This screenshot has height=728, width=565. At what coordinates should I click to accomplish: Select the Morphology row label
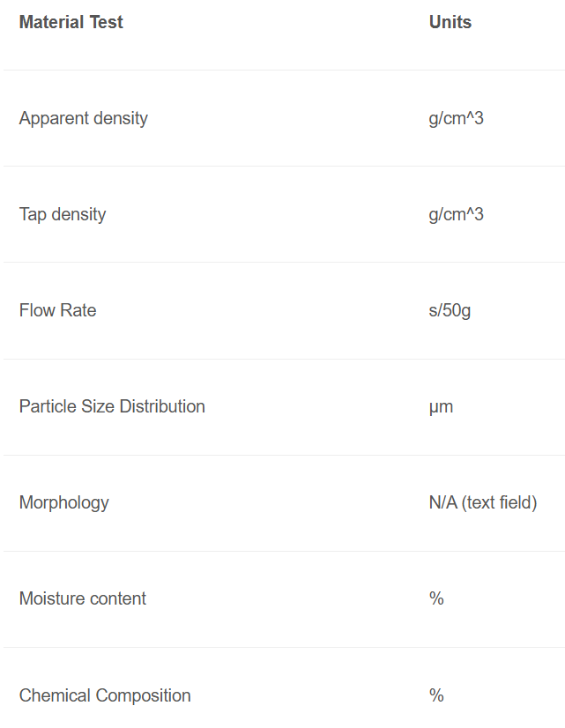(x=64, y=503)
